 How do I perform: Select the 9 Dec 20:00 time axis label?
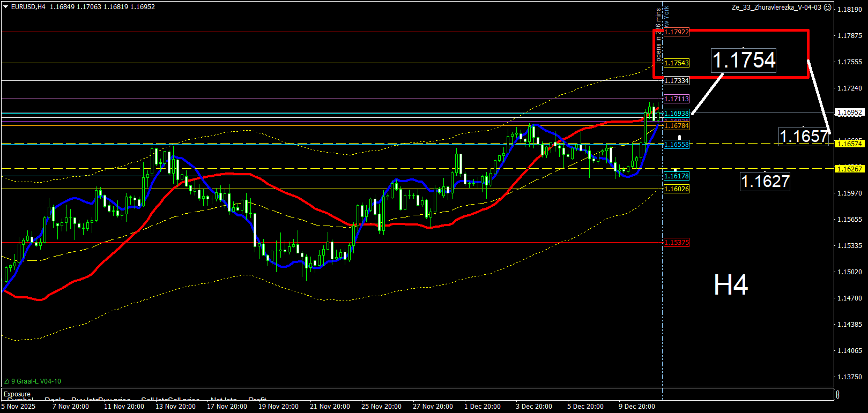tap(637, 407)
